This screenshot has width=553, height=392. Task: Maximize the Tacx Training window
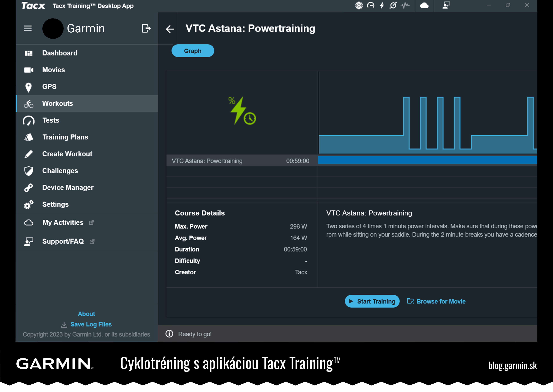pos(508,5)
